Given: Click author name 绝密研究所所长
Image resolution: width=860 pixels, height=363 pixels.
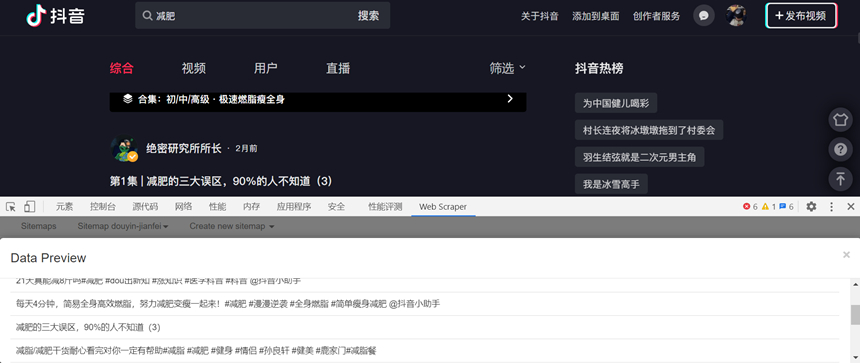Looking at the screenshot, I should [184, 148].
